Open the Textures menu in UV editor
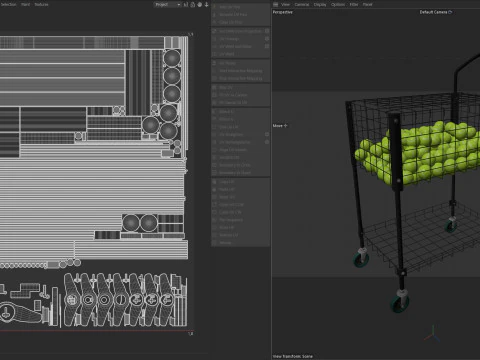Screen dimensions: 480x360 click(x=41, y=4)
